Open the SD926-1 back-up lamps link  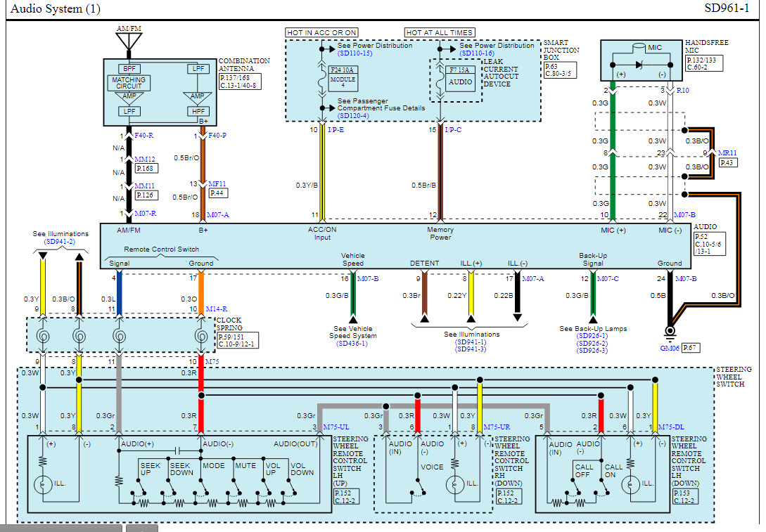pos(592,336)
